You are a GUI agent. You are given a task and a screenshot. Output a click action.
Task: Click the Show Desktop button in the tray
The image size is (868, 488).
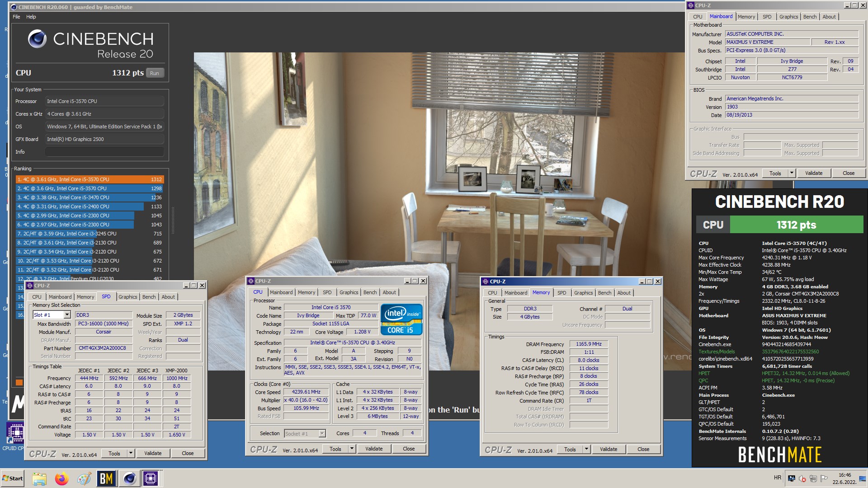863,479
